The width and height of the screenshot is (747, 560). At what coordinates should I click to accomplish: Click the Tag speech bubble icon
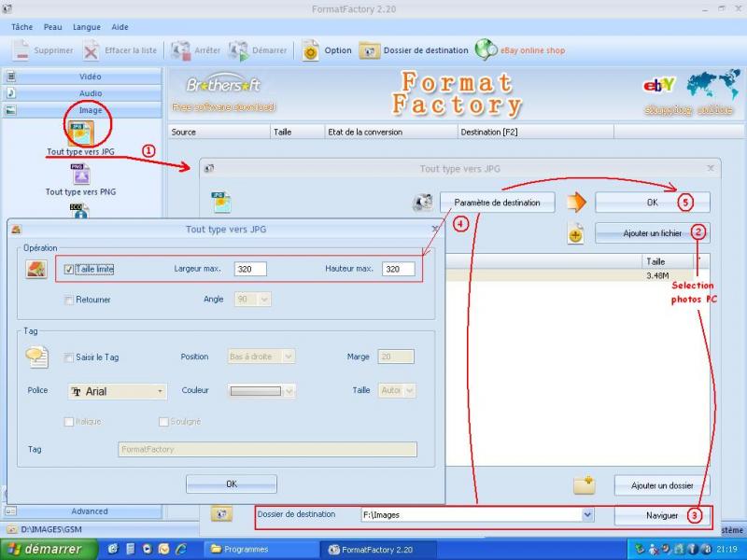click(x=37, y=357)
